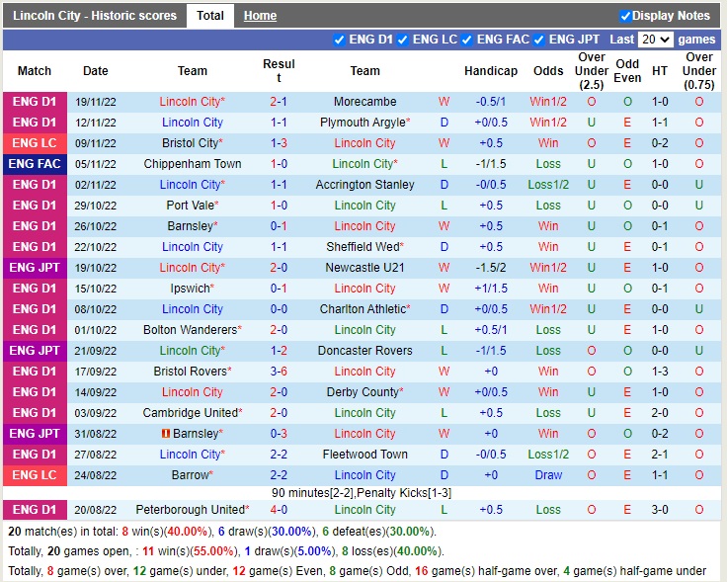The height and width of the screenshot is (582, 728).
Task: Toggle the Display Notes checkbox
Action: pyautogui.click(x=625, y=16)
